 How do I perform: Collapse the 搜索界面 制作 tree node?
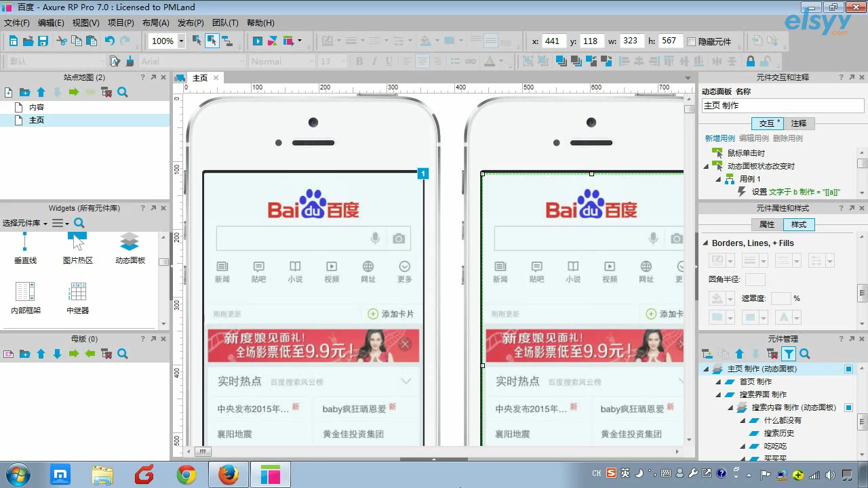(718, 395)
